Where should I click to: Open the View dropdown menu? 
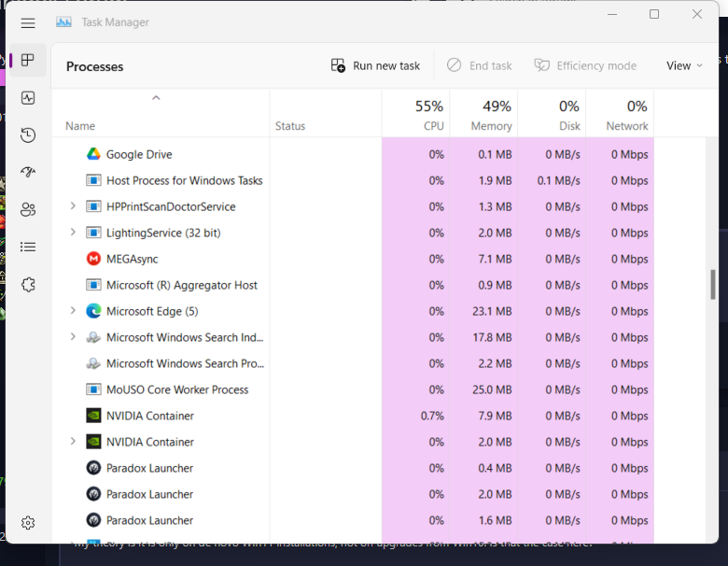tap(684, 65)
